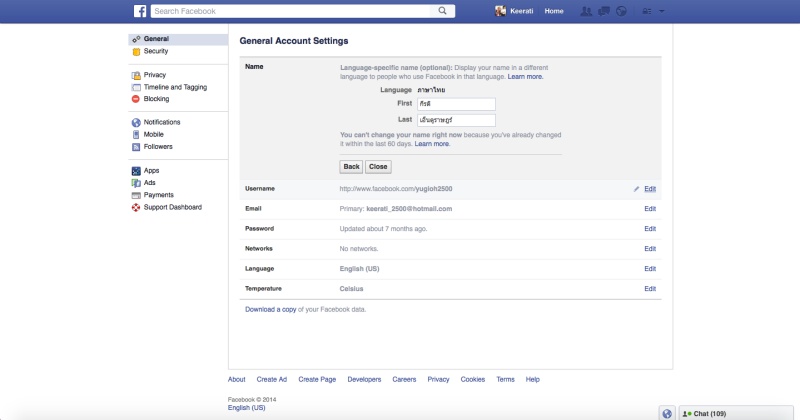The image size is (800, 420).
Task: Open the Help footer link
Action: tap(532, 379)
